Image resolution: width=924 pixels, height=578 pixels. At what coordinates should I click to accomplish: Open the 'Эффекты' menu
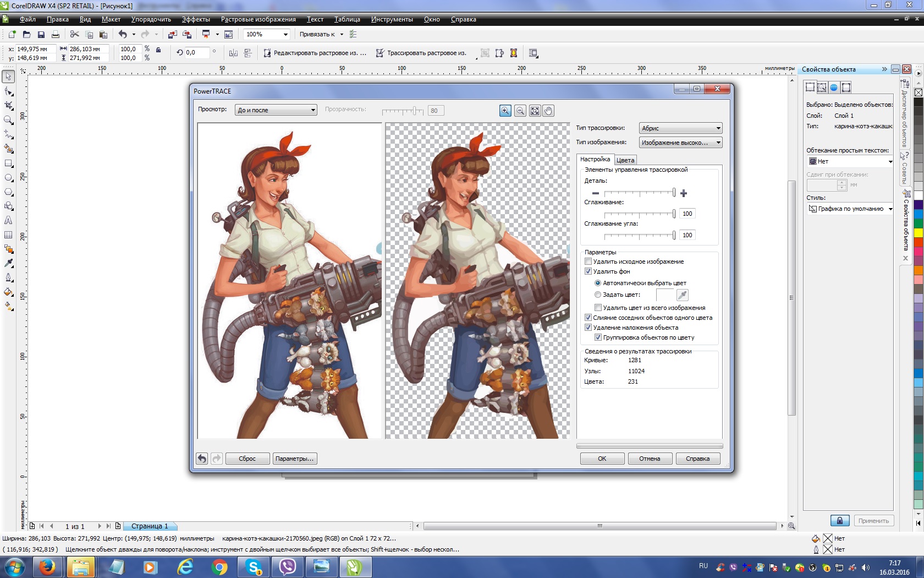pos(196,19)
